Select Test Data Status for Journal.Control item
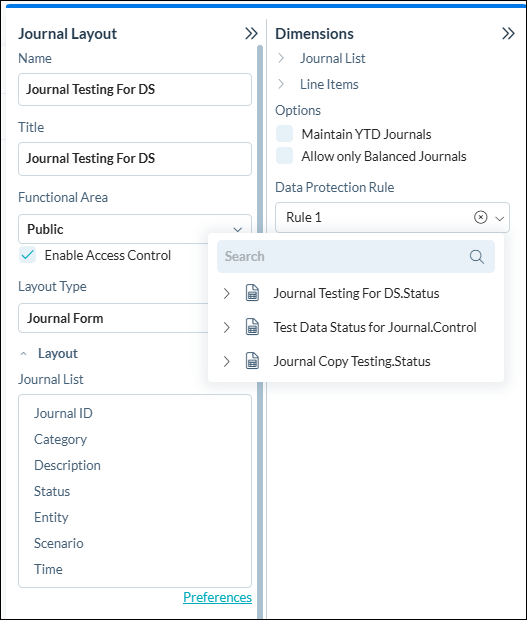Screen dimensions: 527x620 pyautogui.click(x=375, y=327)
